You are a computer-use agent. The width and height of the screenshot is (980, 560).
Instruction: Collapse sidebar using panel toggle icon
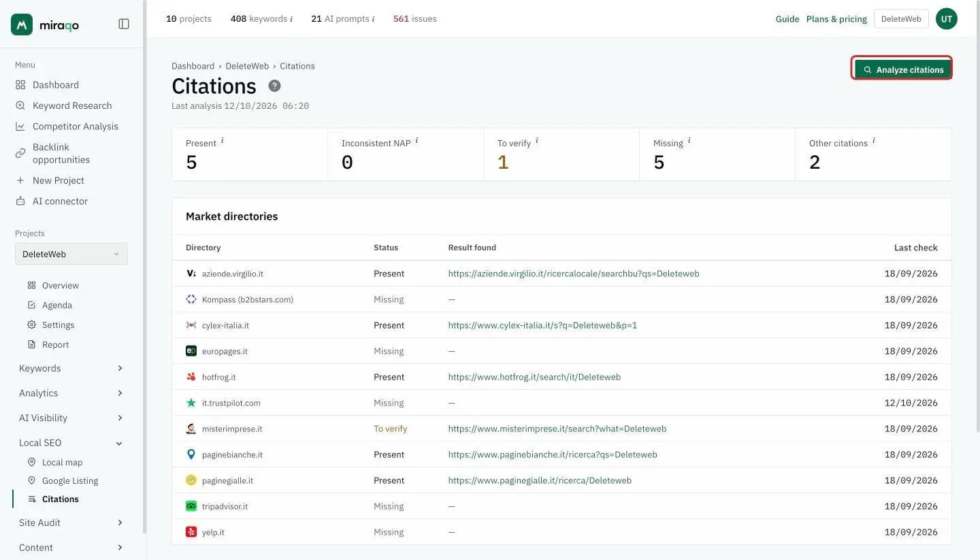[x=124, y=24]
